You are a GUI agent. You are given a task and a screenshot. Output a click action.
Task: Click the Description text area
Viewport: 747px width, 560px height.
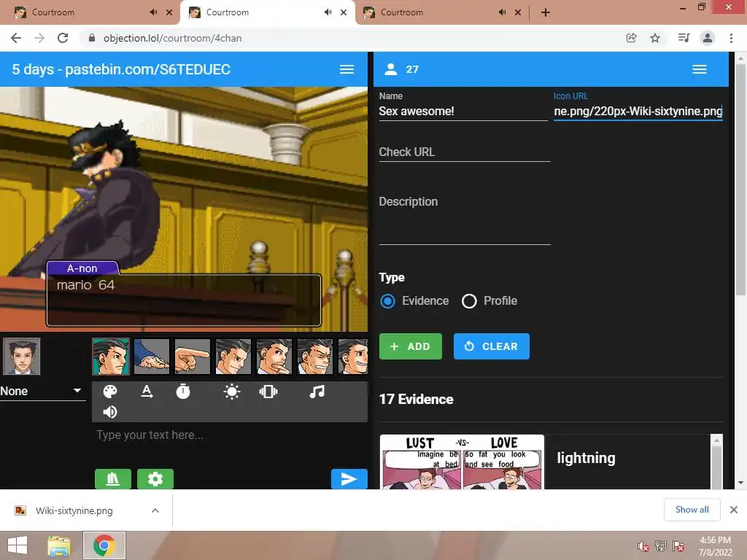click(465, 218)
